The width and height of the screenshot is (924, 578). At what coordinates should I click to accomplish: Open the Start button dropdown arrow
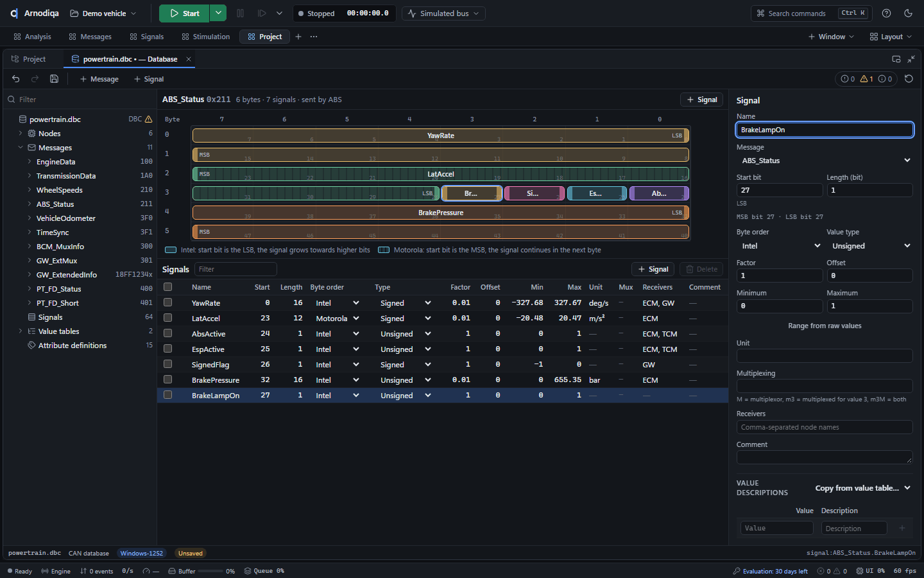(219, 13)
